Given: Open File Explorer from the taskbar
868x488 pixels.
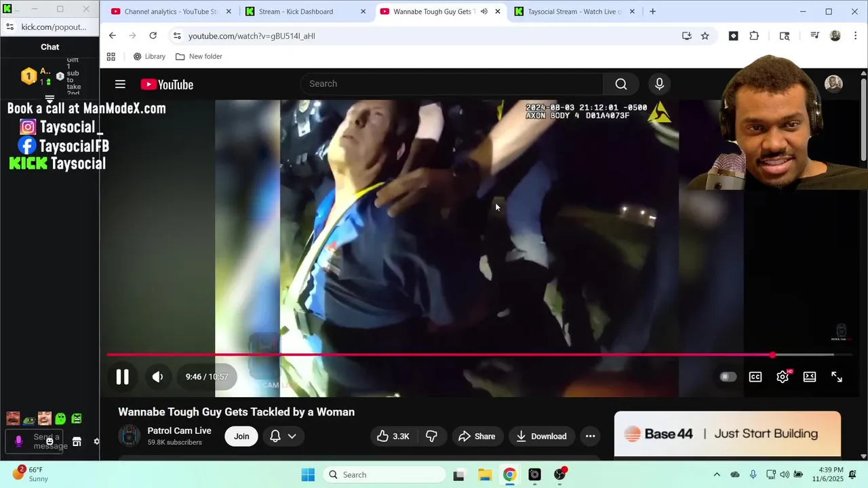Looking at the screenshot, I should [484, 474].
